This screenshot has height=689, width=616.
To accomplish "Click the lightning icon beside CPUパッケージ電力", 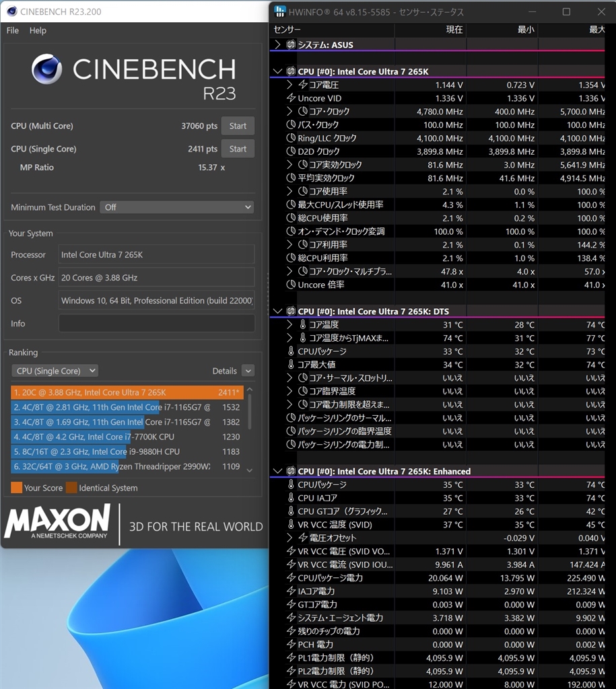I will click(291, 578).
